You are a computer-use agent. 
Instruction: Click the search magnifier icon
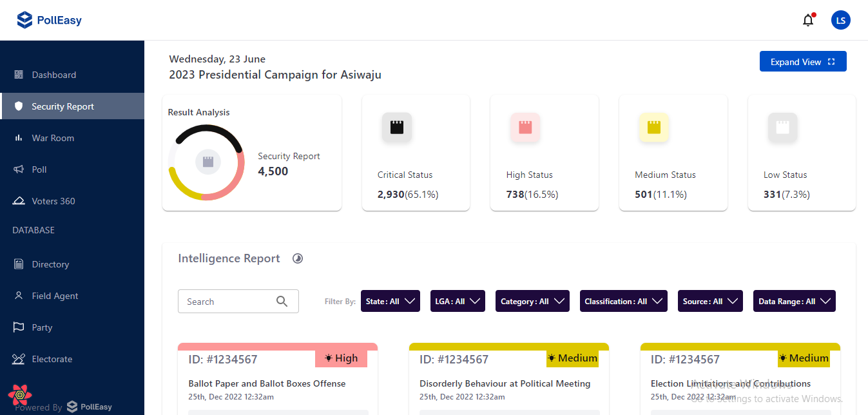[282, 301]
